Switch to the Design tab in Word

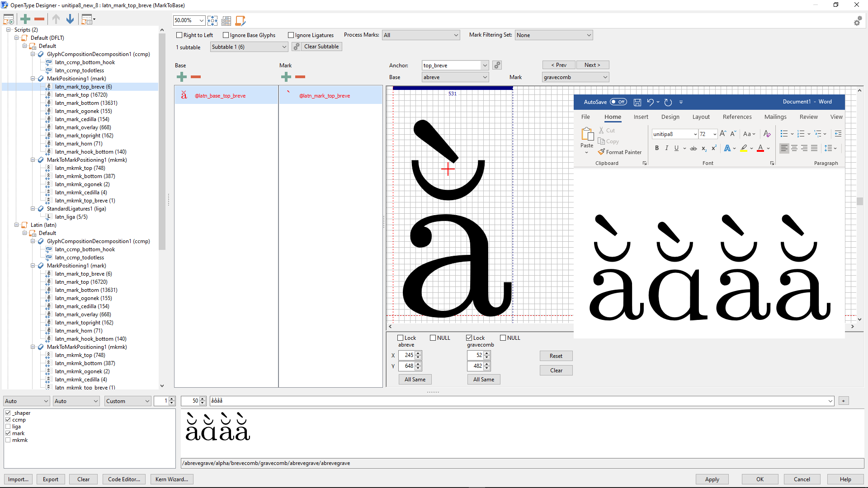coord(670,117)
